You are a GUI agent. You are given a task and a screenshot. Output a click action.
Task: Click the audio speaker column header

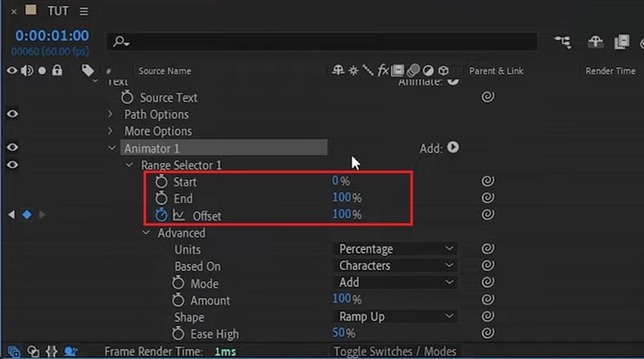[x=27, y=71]
